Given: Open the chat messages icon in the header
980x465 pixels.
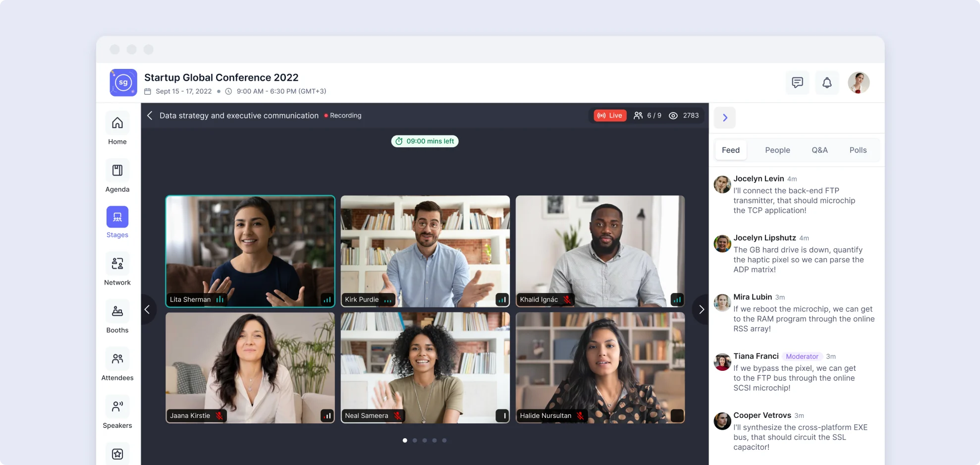Looking at the screenshot, I should pyautogui.click(x=797, y=83).
